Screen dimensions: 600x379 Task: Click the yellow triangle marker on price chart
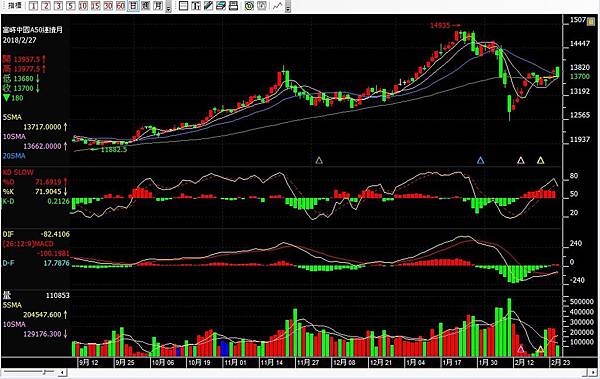point(540,160)
